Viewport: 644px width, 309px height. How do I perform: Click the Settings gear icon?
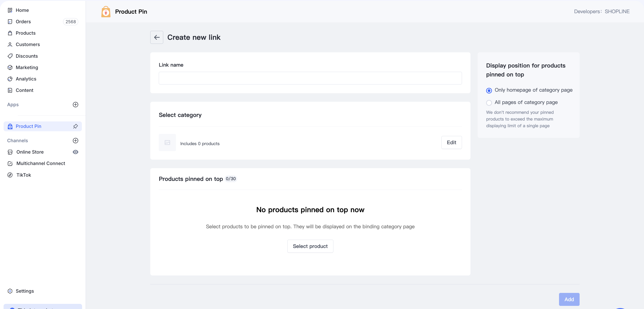pyautogui.click(x=10, y=291)
